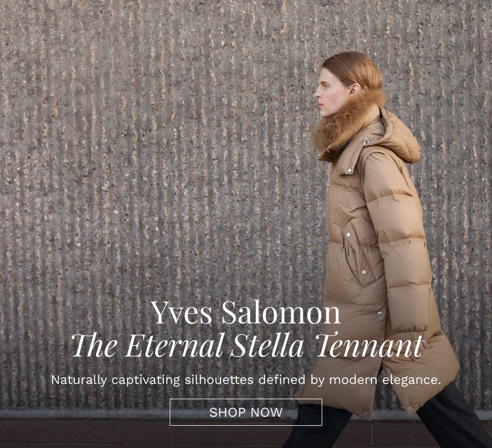Click the silver clasp on the hood
The width and height of the screenshot is (492, 448).
tap(366, 141)
